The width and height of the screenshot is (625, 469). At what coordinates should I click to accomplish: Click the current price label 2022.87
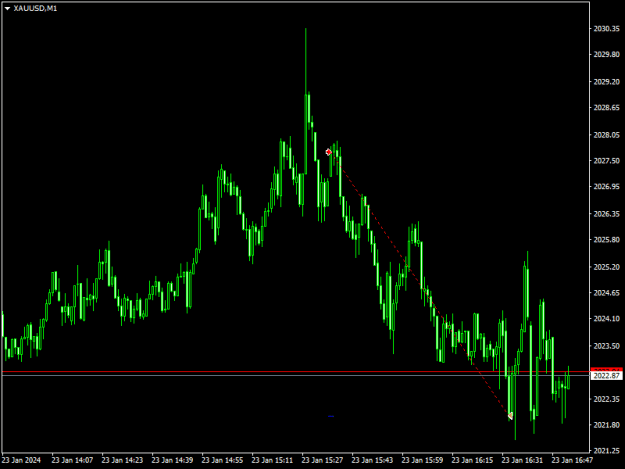point(607,376)
